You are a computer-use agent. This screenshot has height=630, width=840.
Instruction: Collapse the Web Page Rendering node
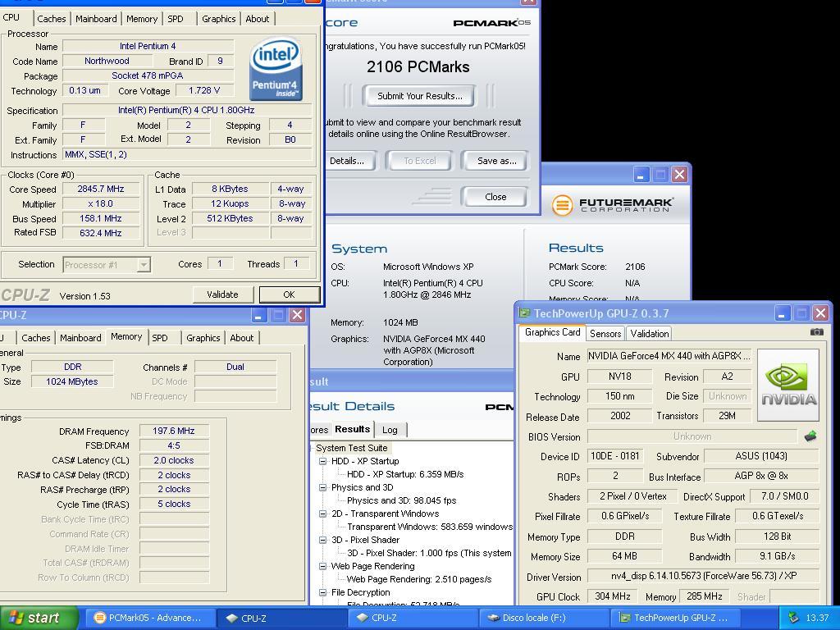pos(322,566)
